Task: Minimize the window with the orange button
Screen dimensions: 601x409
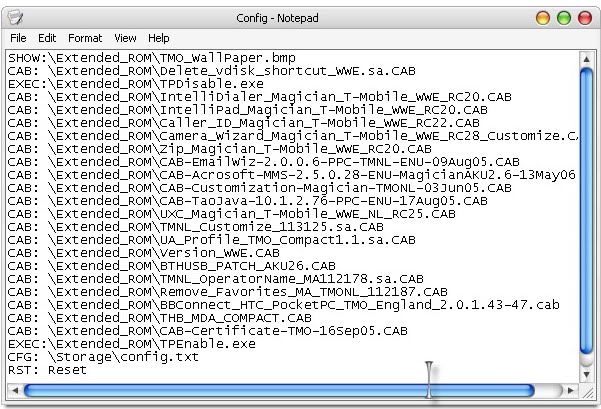Action: click(x=545, y=18)
